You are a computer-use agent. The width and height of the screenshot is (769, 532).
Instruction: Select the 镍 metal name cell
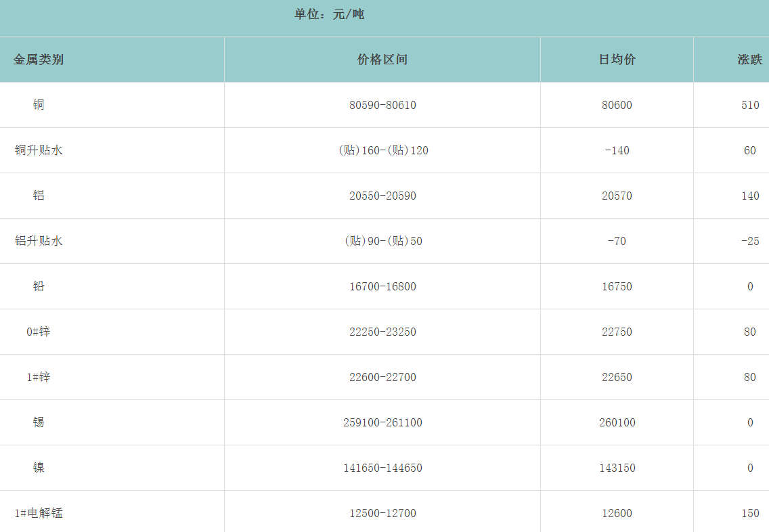click(39, 468)
